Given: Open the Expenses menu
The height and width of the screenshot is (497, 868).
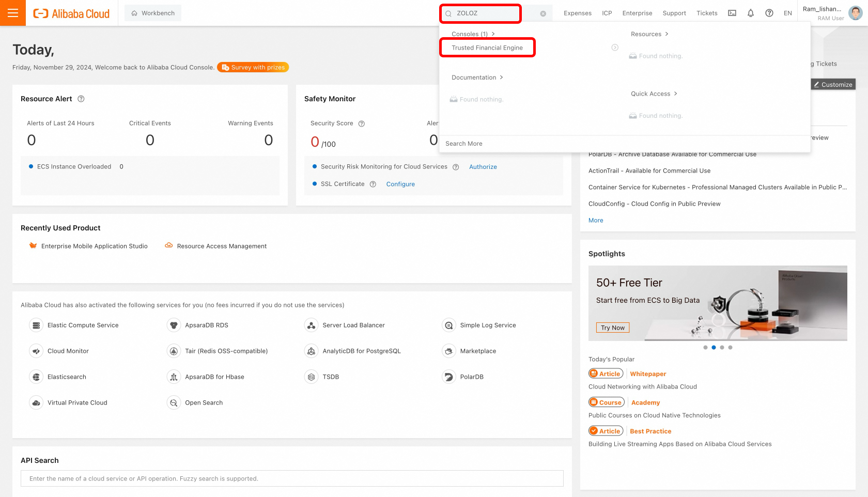Looking at the screenshot, I should 578,13.
